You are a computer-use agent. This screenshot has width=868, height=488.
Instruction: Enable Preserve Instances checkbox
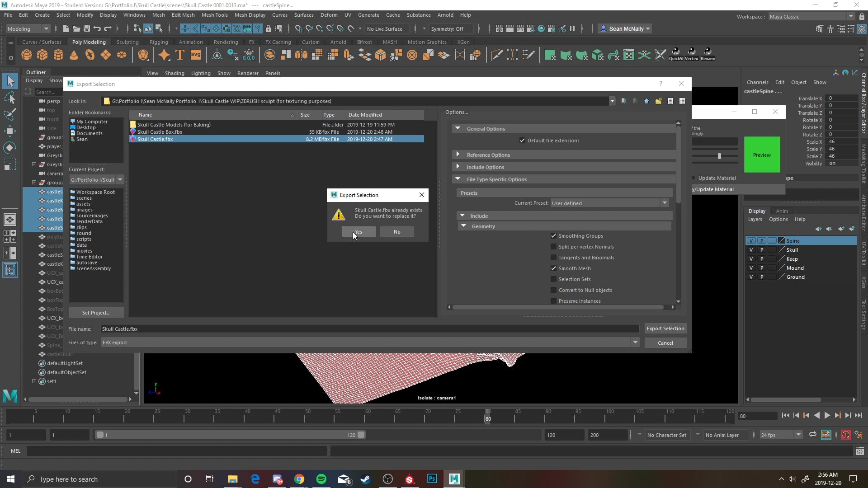point(553,301)
